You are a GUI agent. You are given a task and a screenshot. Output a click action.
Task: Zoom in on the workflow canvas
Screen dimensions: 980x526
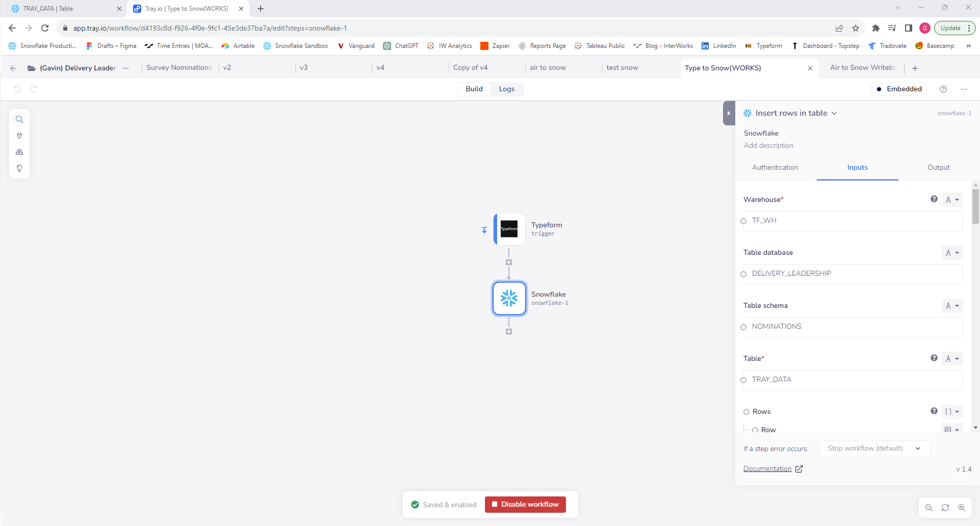[x=962, y=508]
